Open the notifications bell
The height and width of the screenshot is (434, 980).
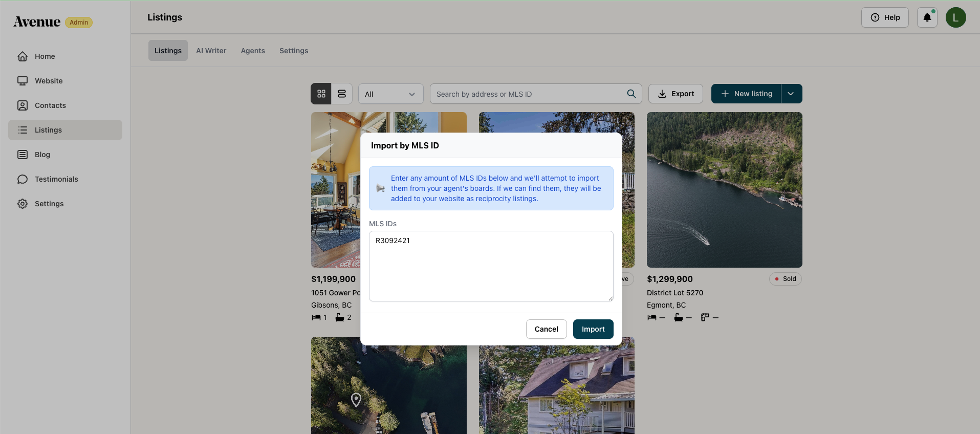coord(927,17)
